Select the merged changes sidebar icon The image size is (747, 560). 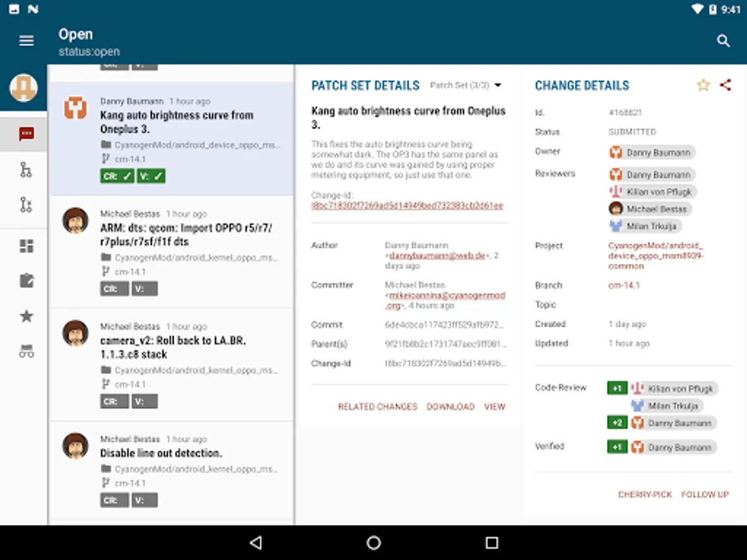pyautogui.click(x=26, y=169)
